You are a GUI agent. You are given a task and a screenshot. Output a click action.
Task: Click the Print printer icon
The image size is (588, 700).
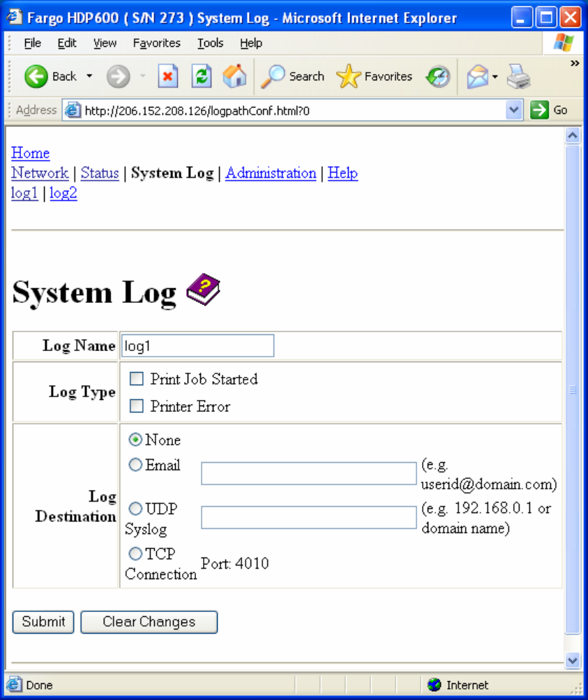518,76
